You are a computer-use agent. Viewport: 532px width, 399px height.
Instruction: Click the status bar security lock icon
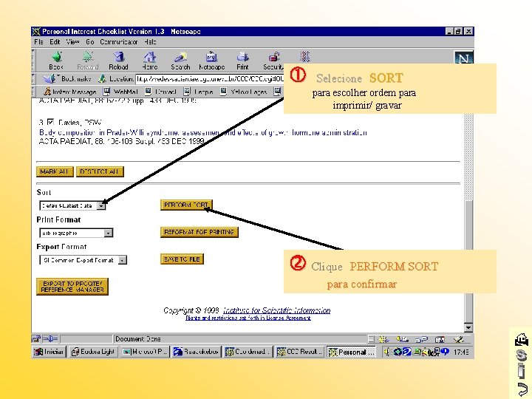(36, 338)
